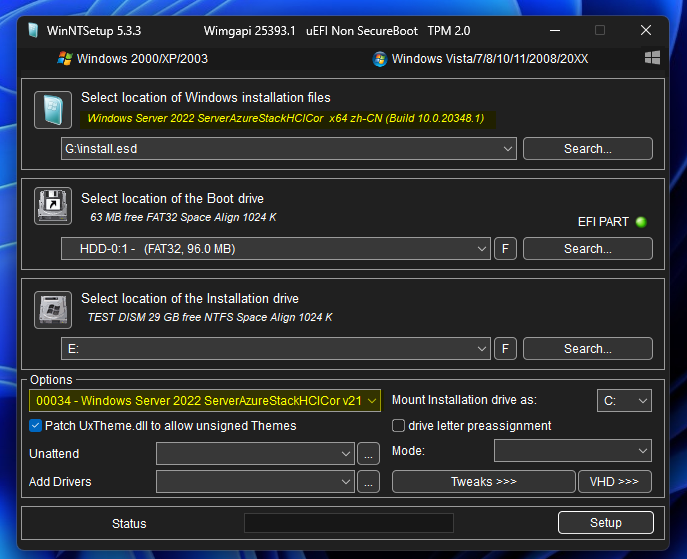Screen dimensions: 687x559
Task: Open the Mode dropdown
Action: point(573,451)
